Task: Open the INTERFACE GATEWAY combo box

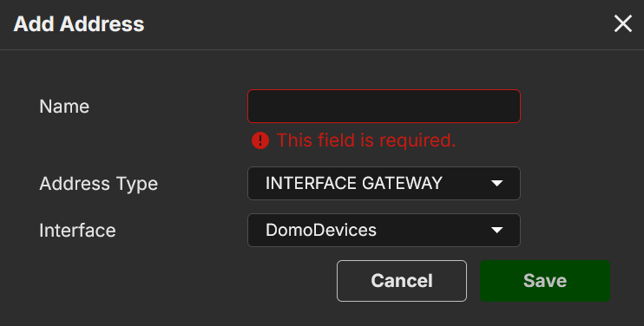Action: pyautogui.click(x=384, y=183)
